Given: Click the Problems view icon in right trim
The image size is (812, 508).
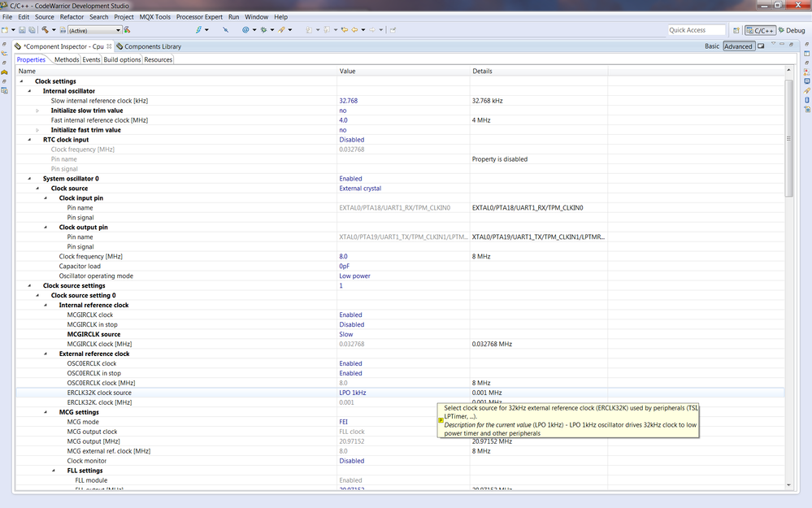Looking at the screenshot, I should [807, 72].
